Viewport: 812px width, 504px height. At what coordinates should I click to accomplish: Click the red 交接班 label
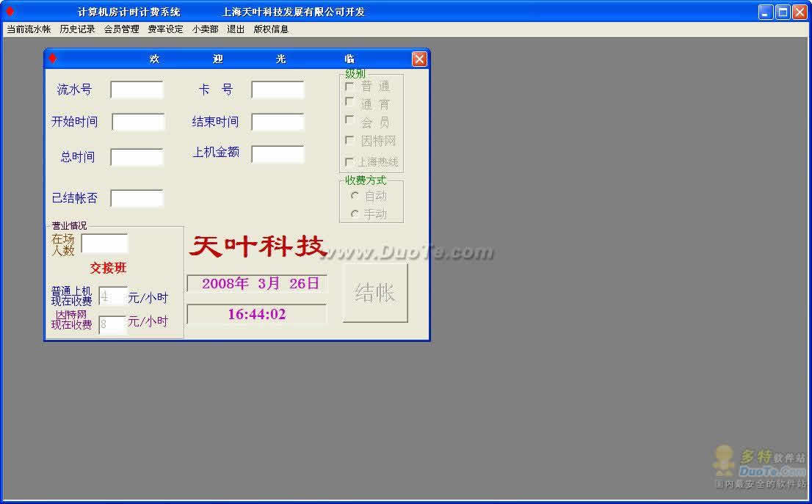coord(108,268)
